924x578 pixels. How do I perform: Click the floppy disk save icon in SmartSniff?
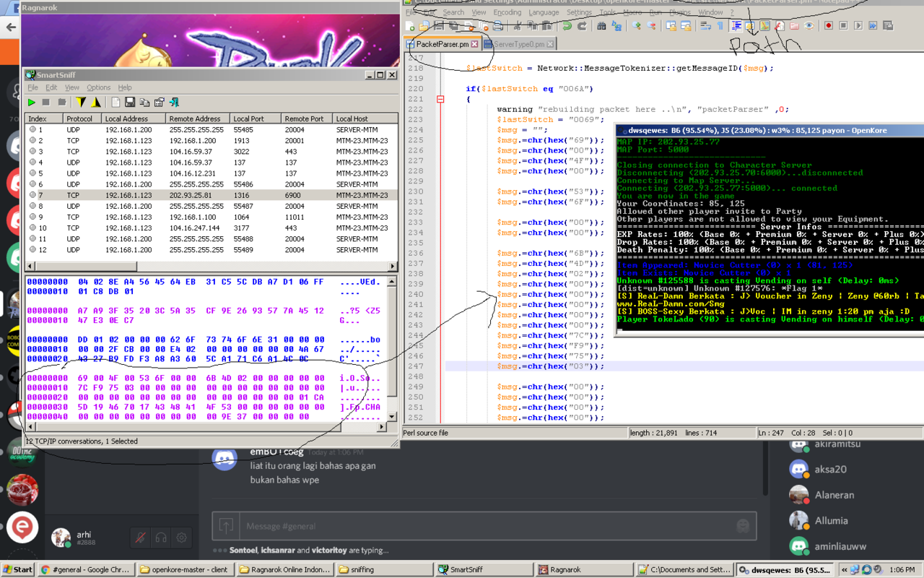click(130, 103)
